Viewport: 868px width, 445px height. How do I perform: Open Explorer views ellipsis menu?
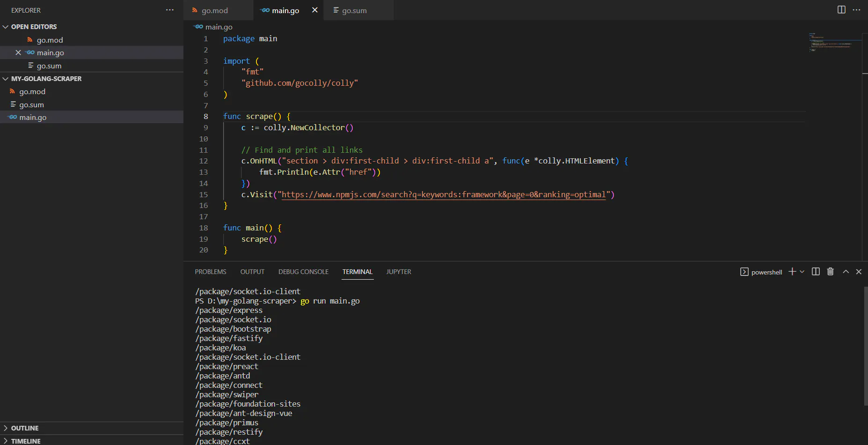[169, 10]
